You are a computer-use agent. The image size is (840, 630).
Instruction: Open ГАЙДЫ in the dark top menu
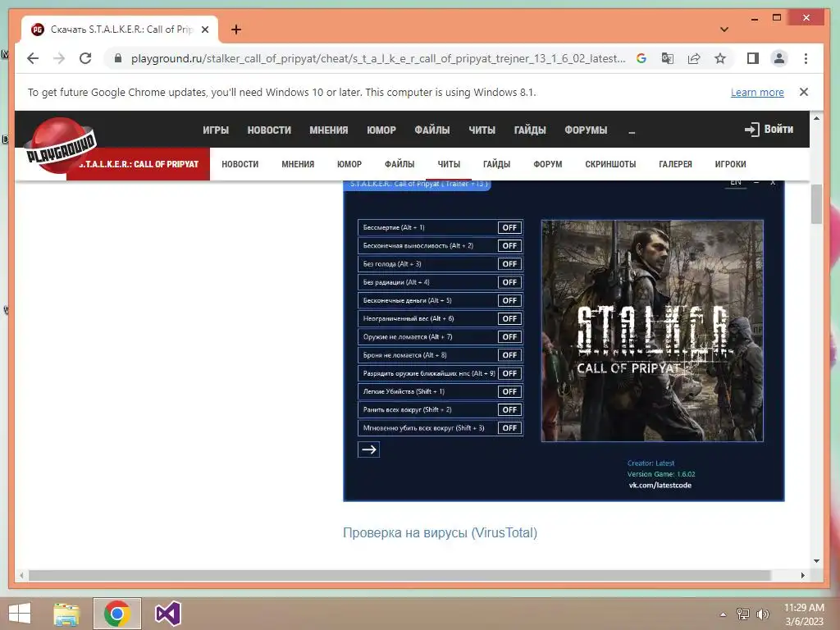(530, 130)
